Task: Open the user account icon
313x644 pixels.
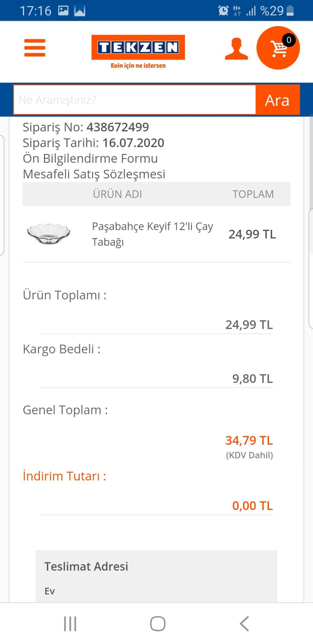Action: 236,49
